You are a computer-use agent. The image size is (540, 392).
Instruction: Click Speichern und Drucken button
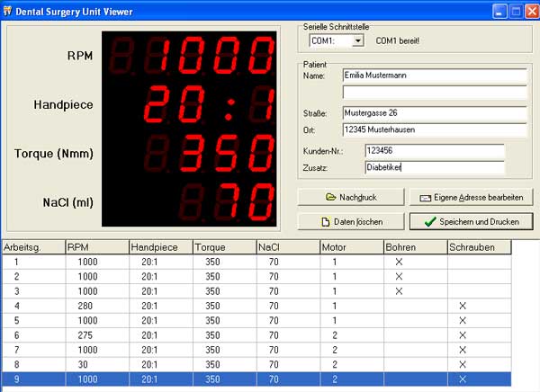[471, 221]
